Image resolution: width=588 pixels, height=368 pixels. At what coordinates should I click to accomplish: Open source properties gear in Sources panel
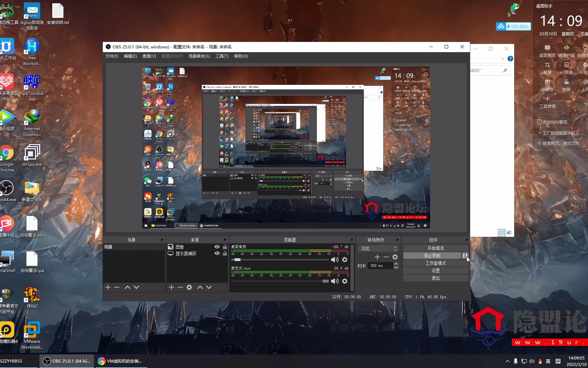(189, 287)
